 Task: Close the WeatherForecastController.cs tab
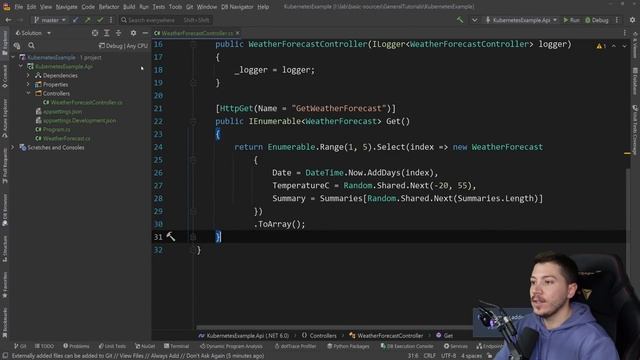pyautogui.click(x=238, y=33)
